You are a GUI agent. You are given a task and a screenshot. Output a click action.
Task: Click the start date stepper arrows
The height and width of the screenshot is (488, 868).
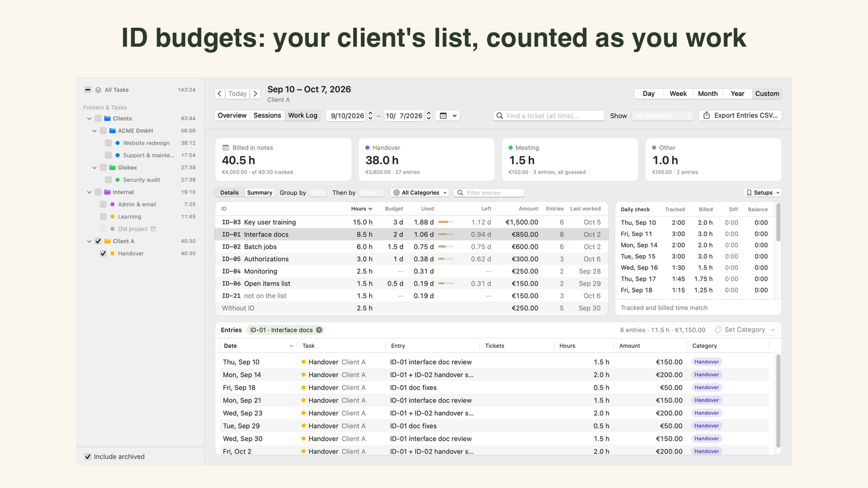(370, 116)
